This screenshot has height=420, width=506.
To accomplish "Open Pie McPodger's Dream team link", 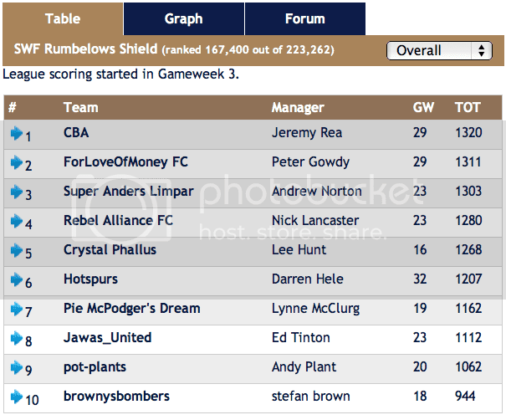I will coord(131,308).
